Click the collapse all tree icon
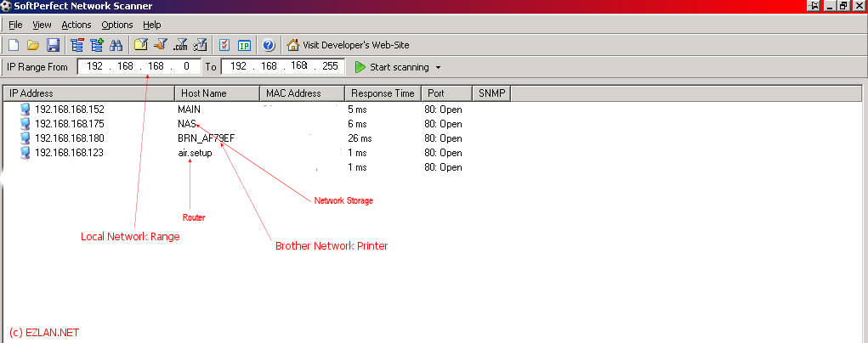The height and width of the screenshot is (343, 868). pyautogui.click(x=77, y=45)
